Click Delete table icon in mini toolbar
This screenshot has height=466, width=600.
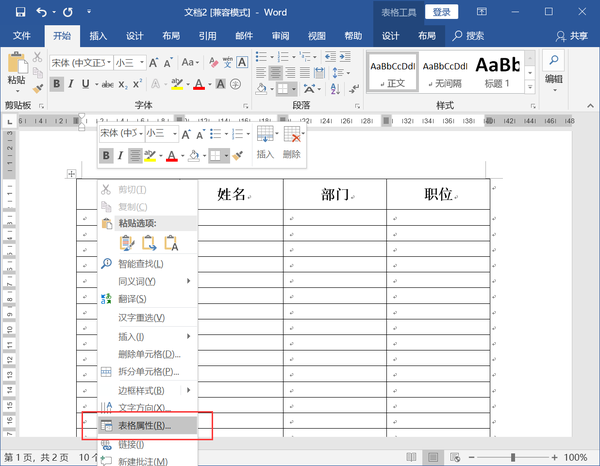[292, 135]
